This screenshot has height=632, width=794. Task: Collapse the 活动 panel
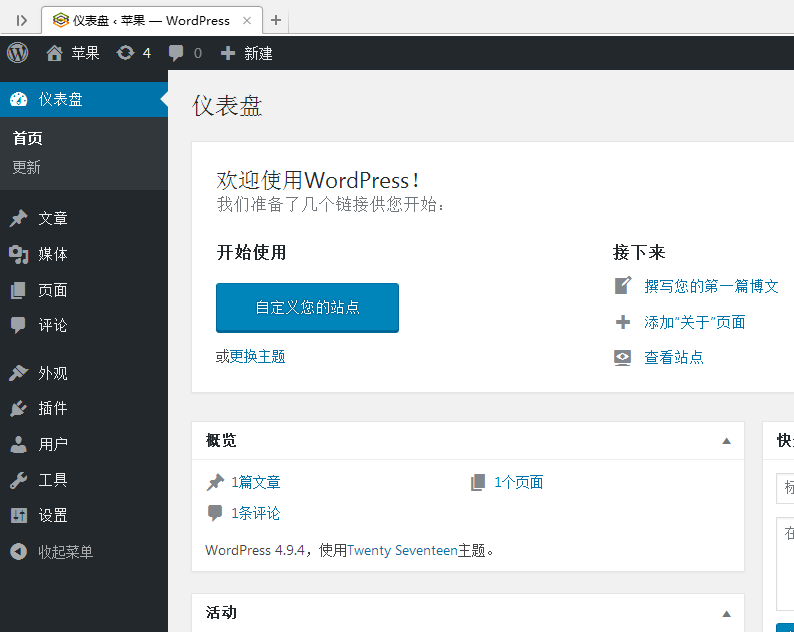[x=727, y=613]
